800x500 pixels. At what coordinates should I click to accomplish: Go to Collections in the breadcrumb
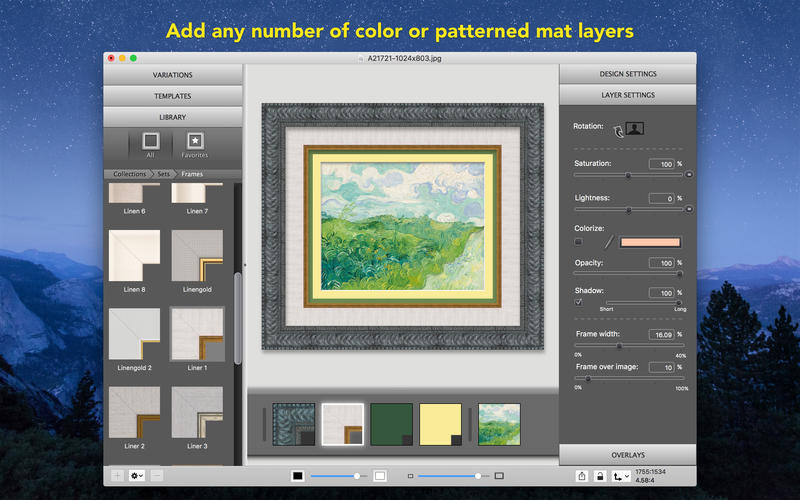[x=129, y=174]
